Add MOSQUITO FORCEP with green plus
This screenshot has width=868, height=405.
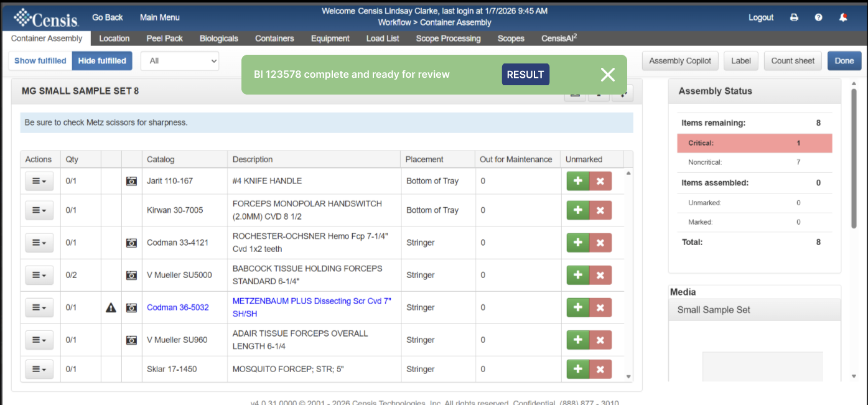click(578, 369)
